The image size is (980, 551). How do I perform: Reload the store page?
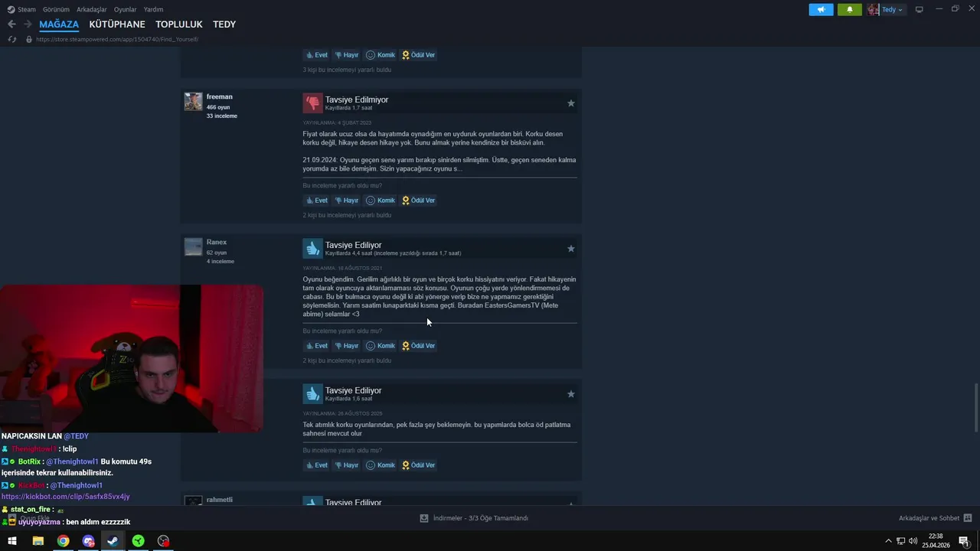click(12, 39)
